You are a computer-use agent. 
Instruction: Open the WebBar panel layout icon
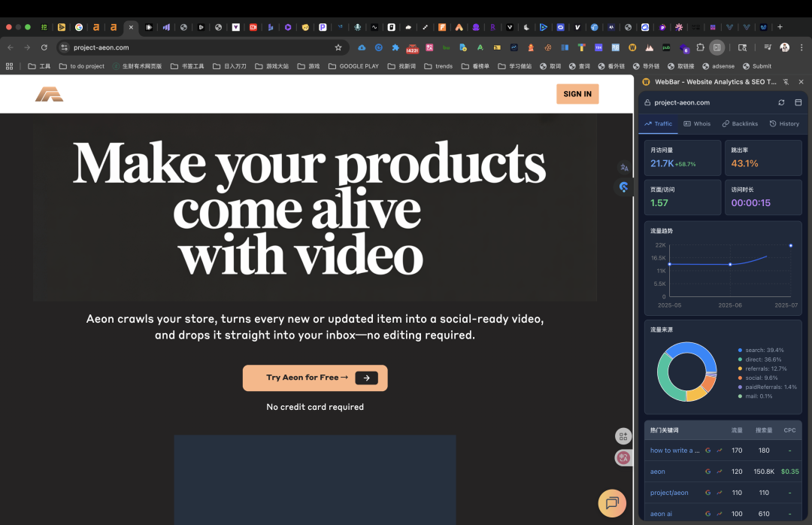(798, 102)
